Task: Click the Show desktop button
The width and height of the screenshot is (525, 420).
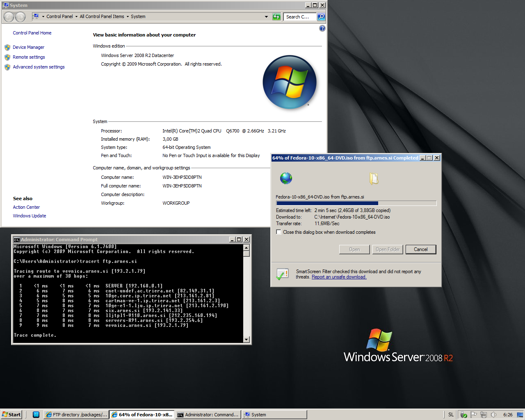Action: 520,415
